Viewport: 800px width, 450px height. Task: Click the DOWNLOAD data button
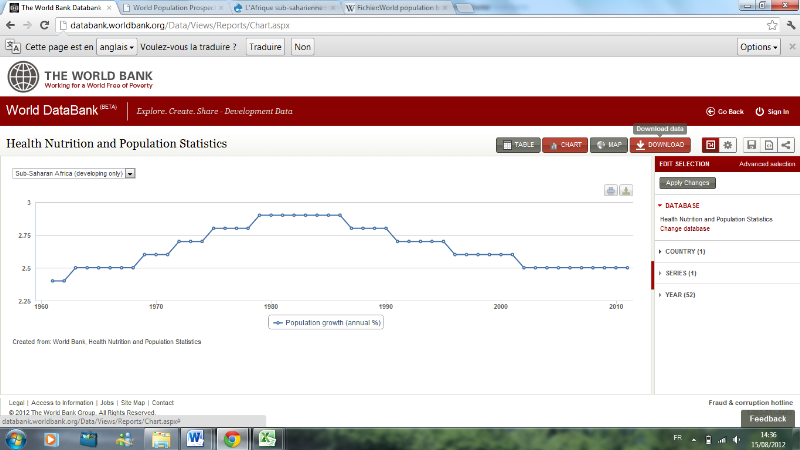coord(660,145)
